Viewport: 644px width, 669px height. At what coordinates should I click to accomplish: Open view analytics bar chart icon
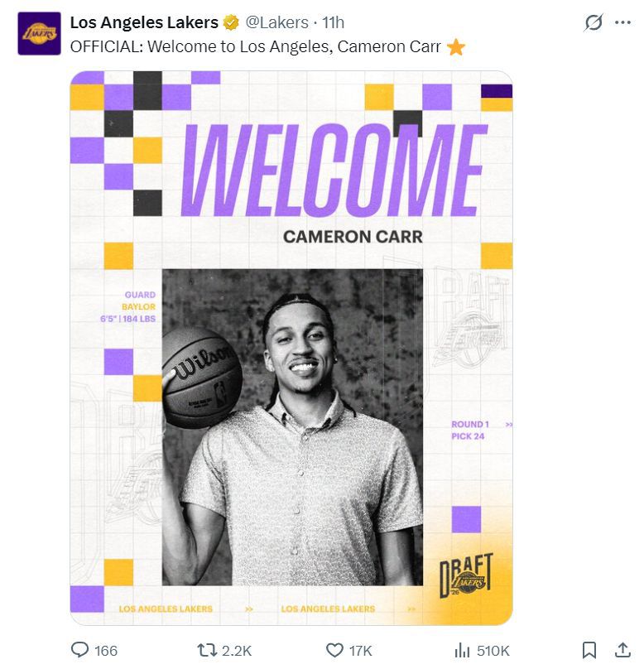pos(462,650)
